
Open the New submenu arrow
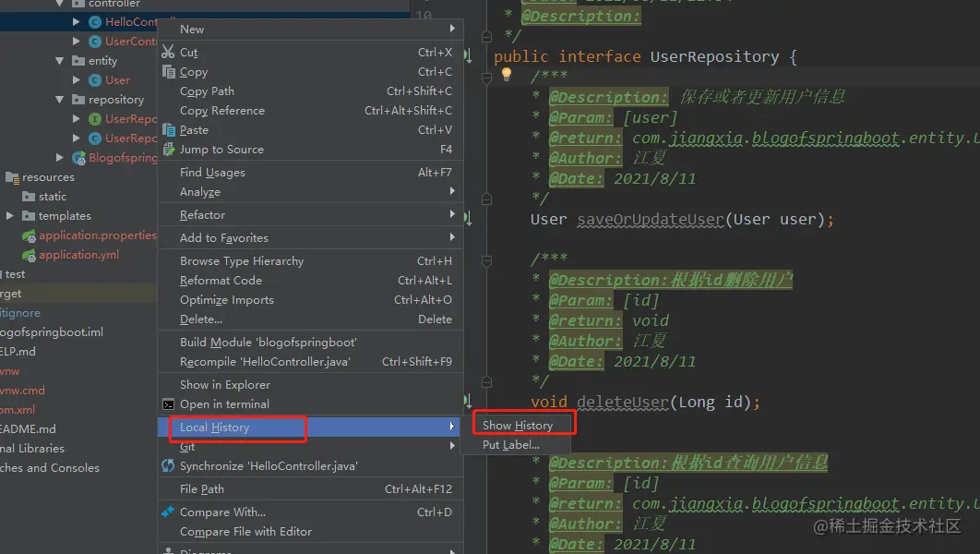(452, 29)
